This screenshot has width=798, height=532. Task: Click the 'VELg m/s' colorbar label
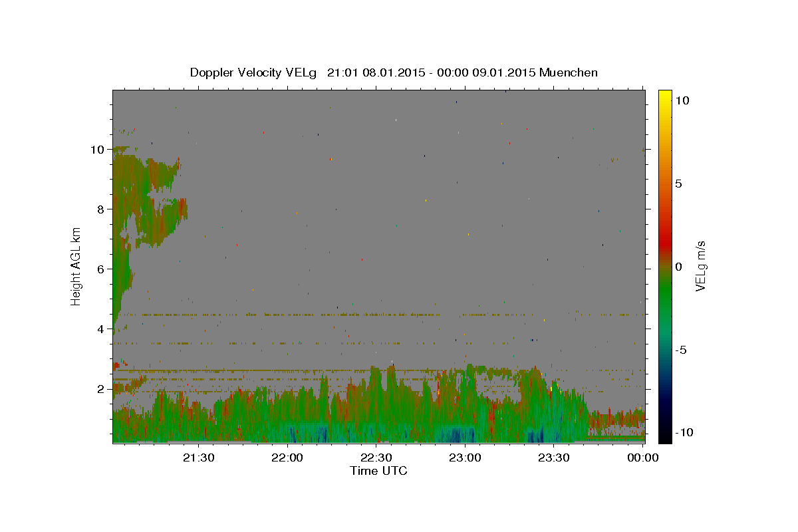(x=700, y=266)
